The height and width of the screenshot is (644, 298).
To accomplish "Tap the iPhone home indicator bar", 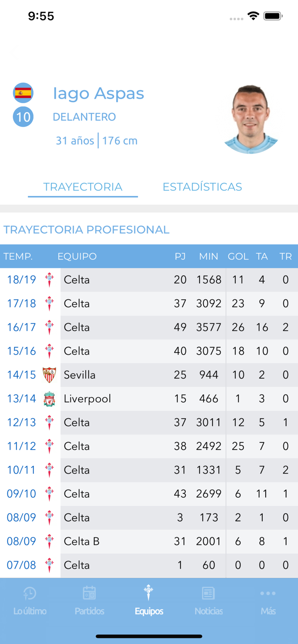I will [149, 637].
